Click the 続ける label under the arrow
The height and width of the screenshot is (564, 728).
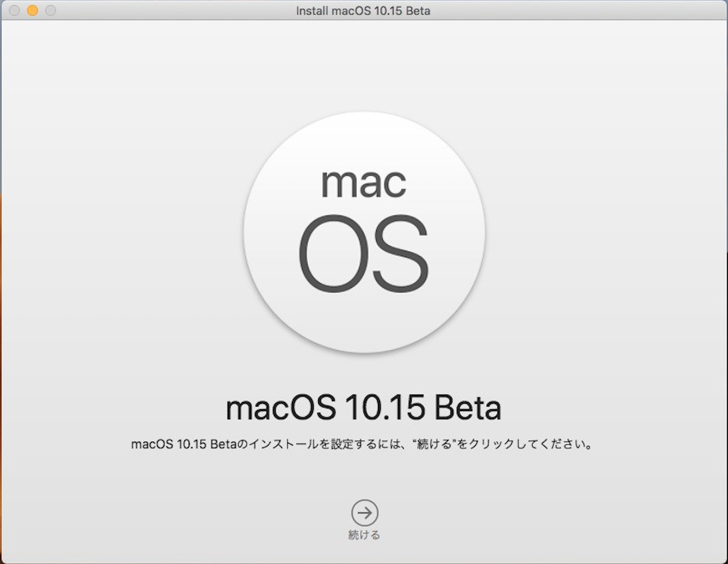pos(364,535)
